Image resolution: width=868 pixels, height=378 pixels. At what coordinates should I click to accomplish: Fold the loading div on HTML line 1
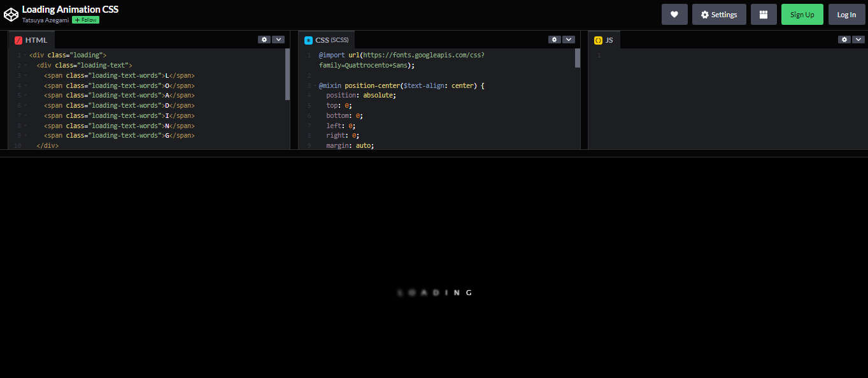[25, 55]
